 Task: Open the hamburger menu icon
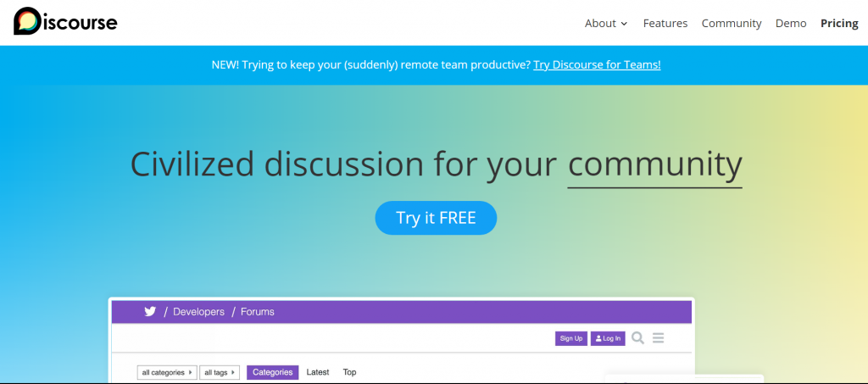(x=658, y=338)
